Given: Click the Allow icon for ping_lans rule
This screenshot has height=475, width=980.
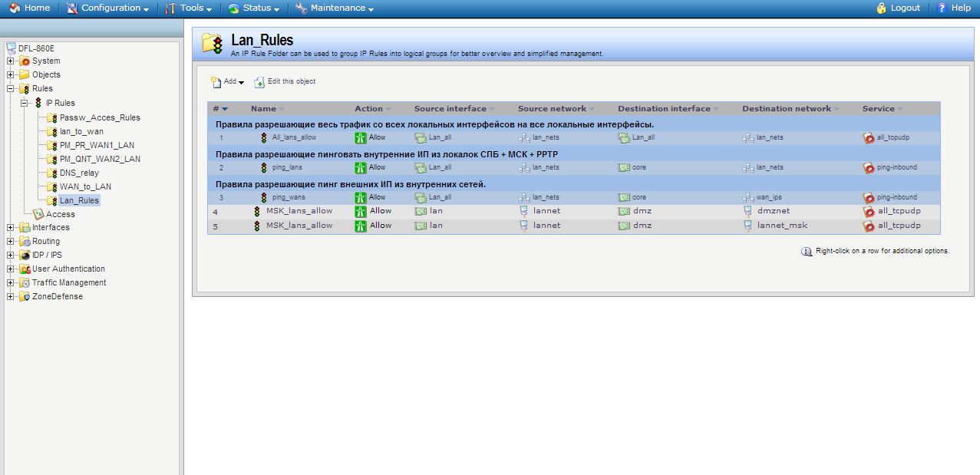Looking at the screenshot, I should [360, 167].
